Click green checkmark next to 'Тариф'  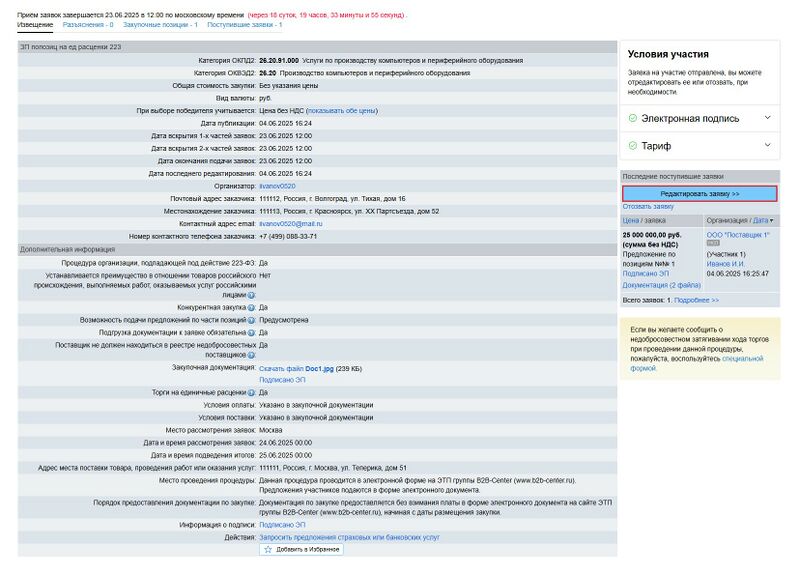632,146
